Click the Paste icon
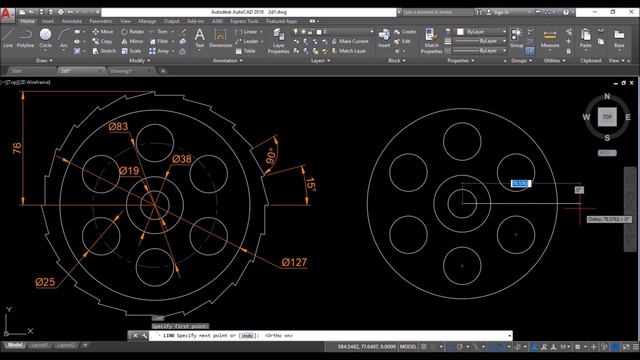640x360 pixels. coord(585,38)
